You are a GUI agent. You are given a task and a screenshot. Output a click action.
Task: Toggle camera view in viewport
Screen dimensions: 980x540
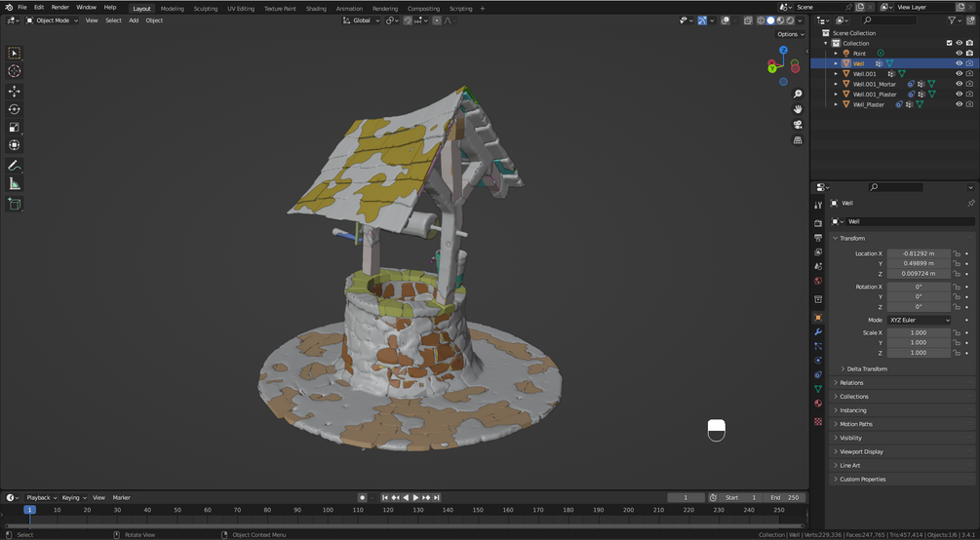[x=798, y=125]
